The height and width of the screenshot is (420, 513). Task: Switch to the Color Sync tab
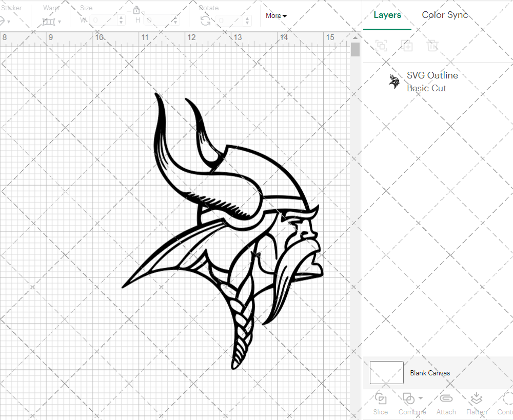pos(445,15)
